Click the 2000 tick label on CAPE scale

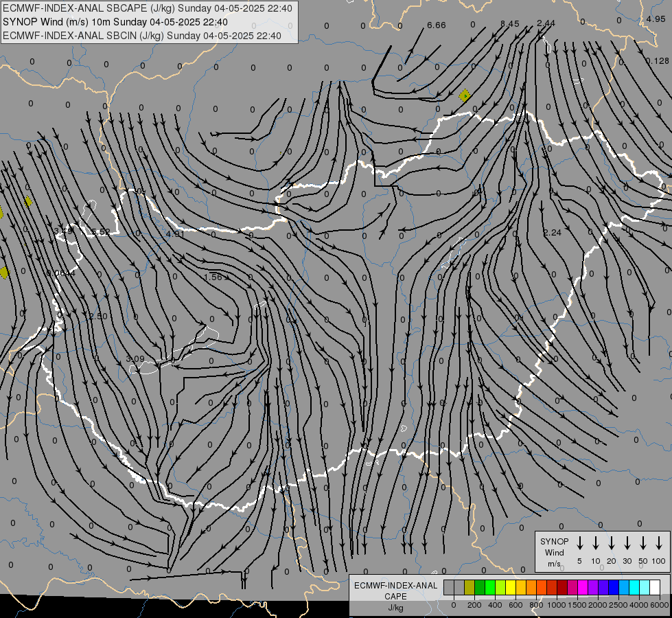pyautogui.click(x=598, y=605)
